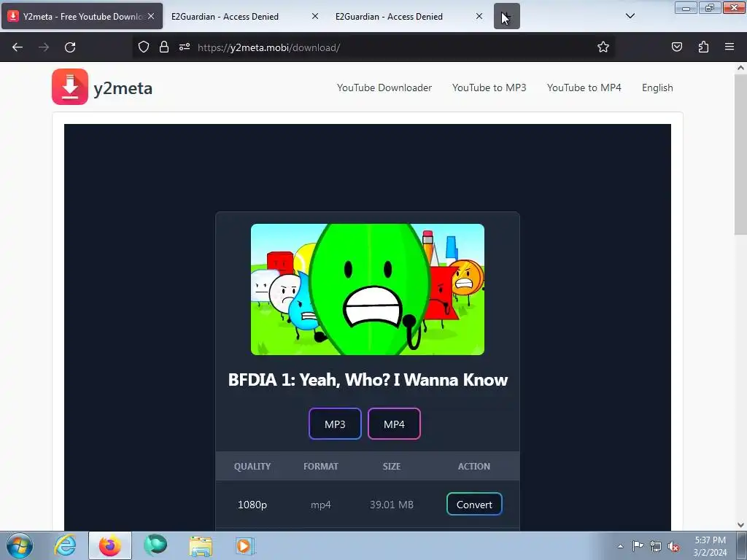Open the teal globe browser taskbar icon
The width and height of the screenshot is (747, 560).
pyautogui.click(x=155, y=545)
